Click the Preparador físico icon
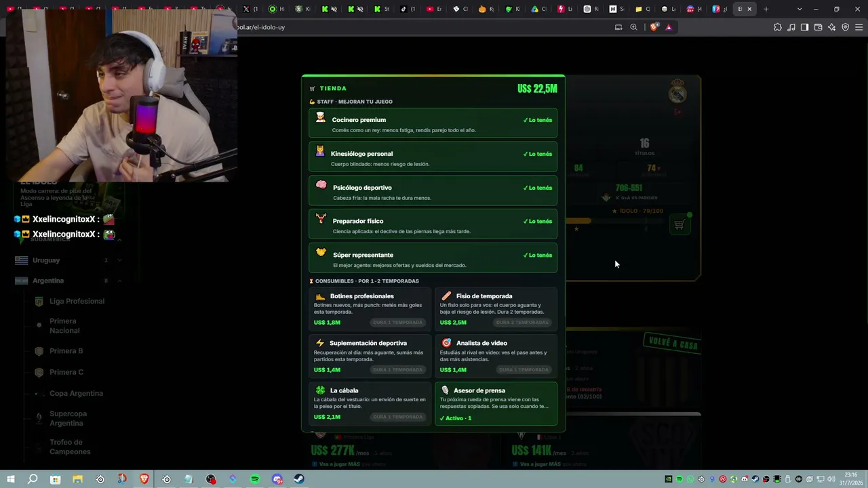This screenshot has width=868, height=488. click(x=321, y=218)
